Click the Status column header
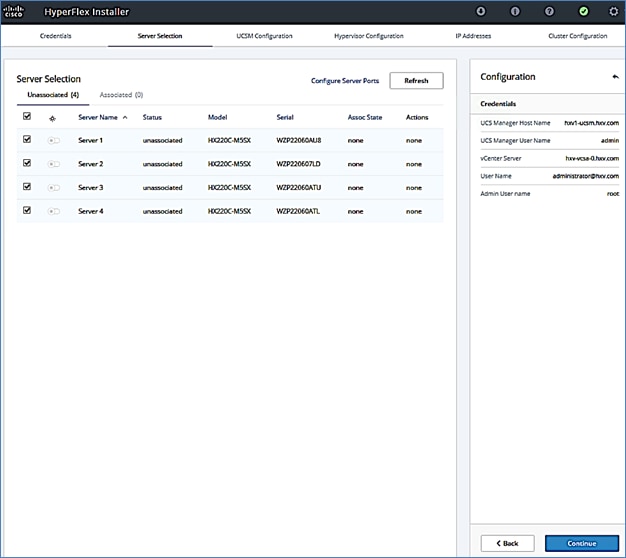The height and width of the screenshot is (558, 626). pyautogui.click(x=152, y=117)
